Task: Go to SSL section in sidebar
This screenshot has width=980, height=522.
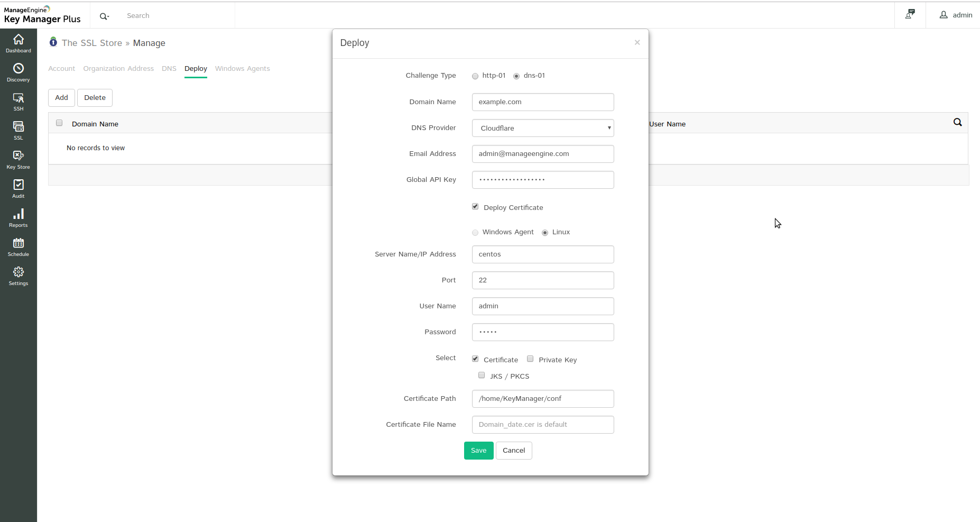Action: pos(19,131)
